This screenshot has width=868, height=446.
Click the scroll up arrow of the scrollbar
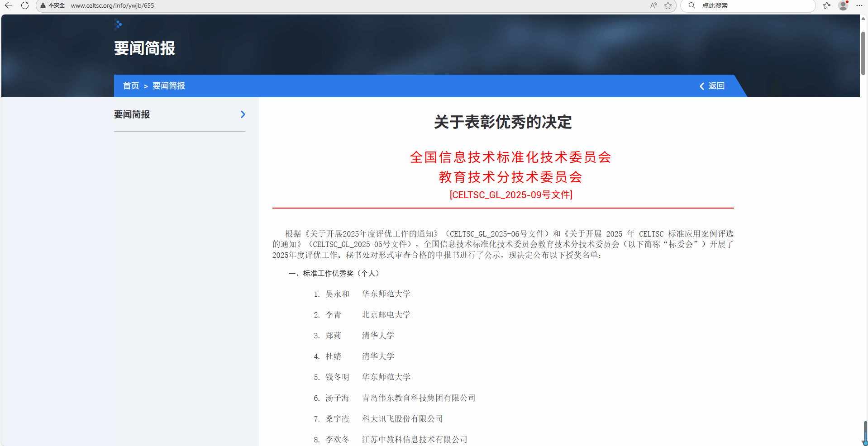pyautogui.click(x=863, y=19)
